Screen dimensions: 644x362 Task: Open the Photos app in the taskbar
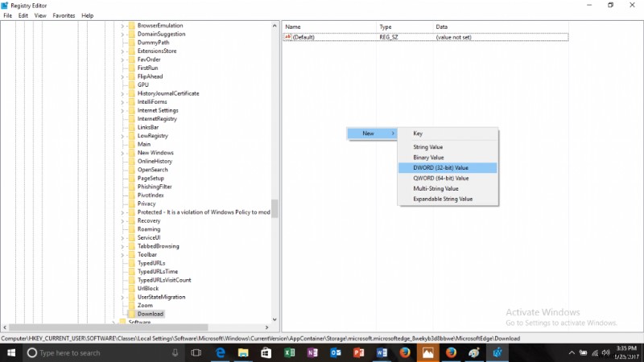point(428,352)
